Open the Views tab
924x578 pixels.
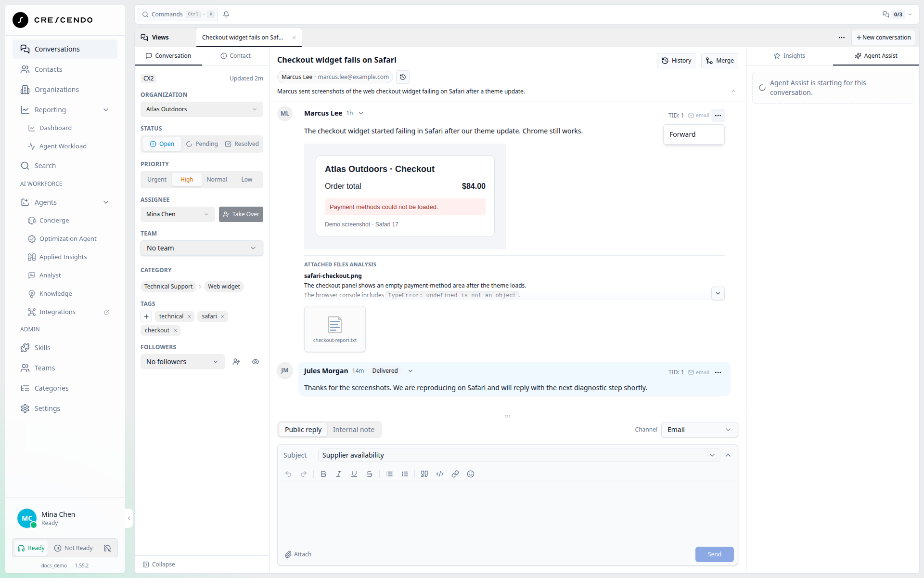(155, 38)
